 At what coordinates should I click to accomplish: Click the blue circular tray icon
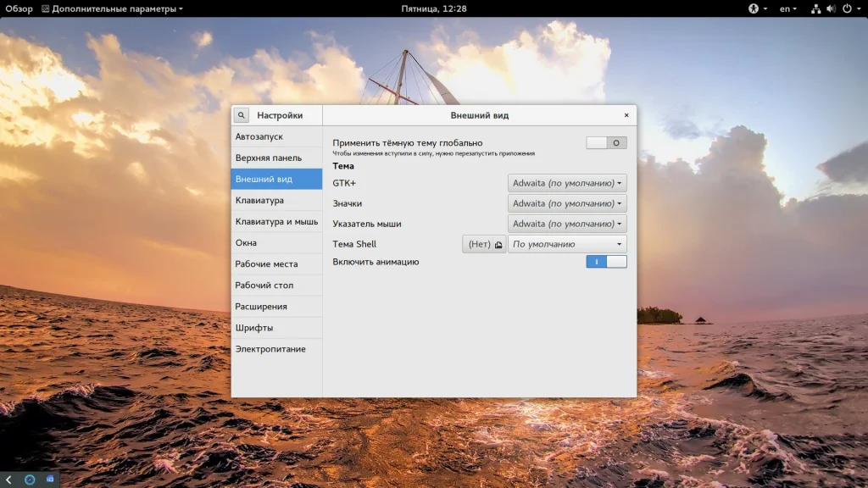tap(30, 480)
